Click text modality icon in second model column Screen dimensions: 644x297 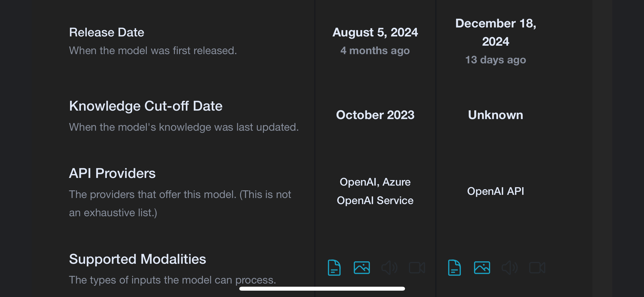click(454, 268)
